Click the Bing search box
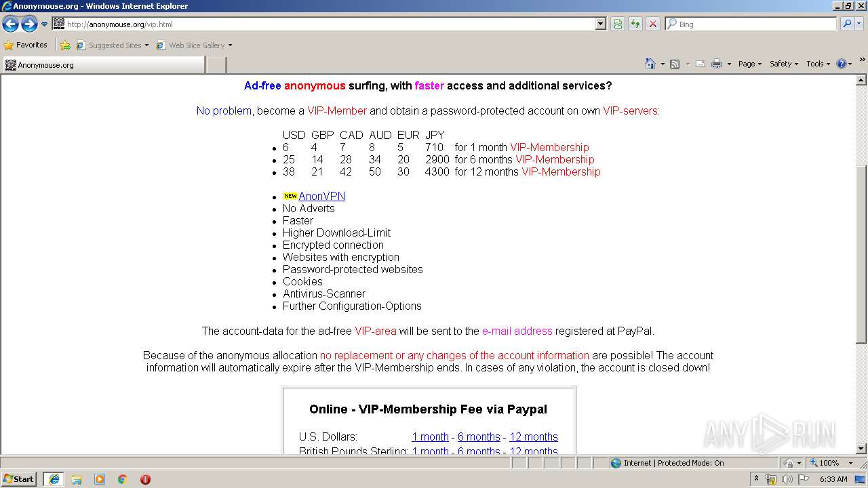This screenshot has width=868, height=488. click(x=751, y=24)
